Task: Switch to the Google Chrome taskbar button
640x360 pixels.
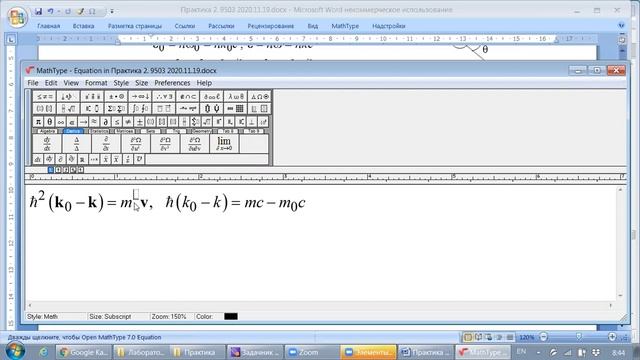Action: (x=84, y=352)
